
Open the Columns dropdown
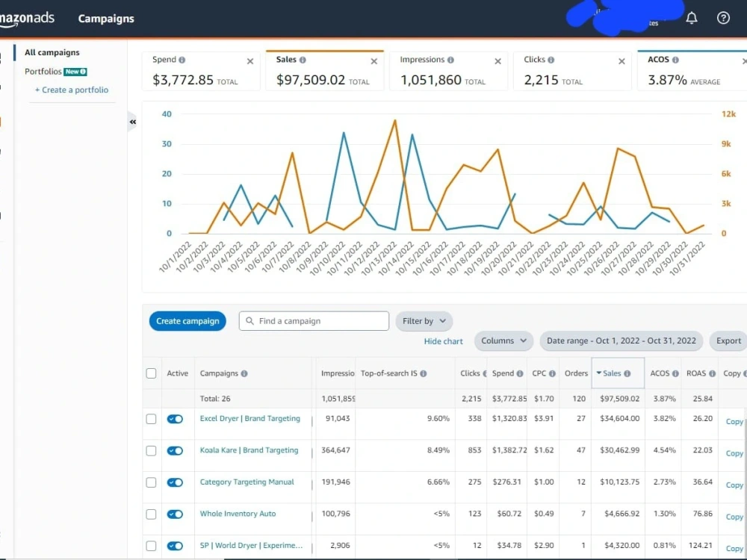click(x=503, y=341)
